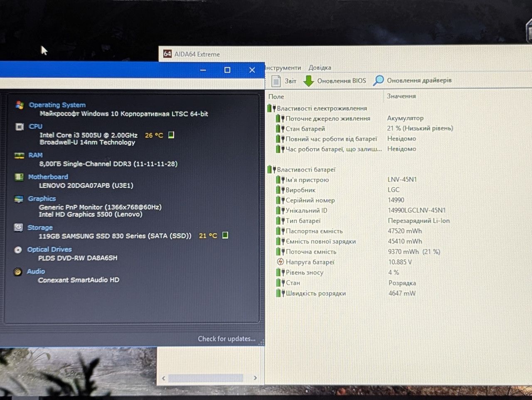Screen dimensions: 532x400
Task: Open the Звіт report toolbar button
Action: [x=284, y=81]
